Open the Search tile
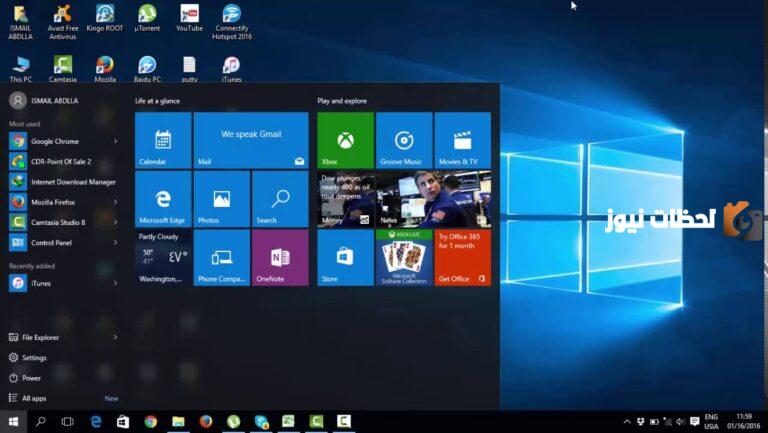 point(280,199)
